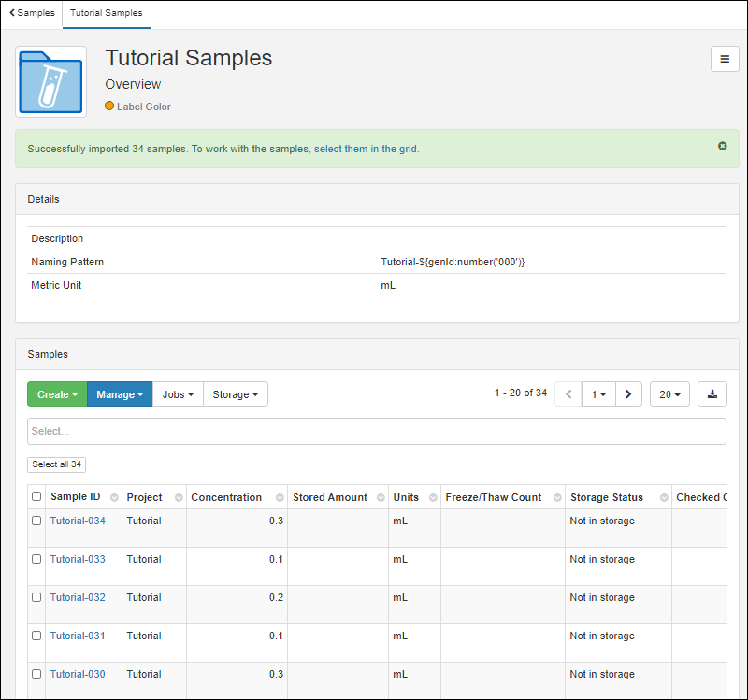Dismiss the import success notification

723,147
